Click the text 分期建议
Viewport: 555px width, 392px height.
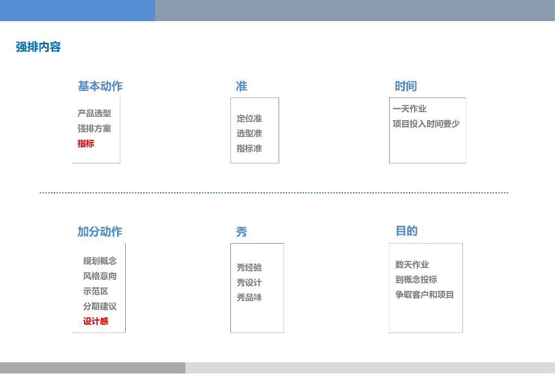[x=100, y=306]
